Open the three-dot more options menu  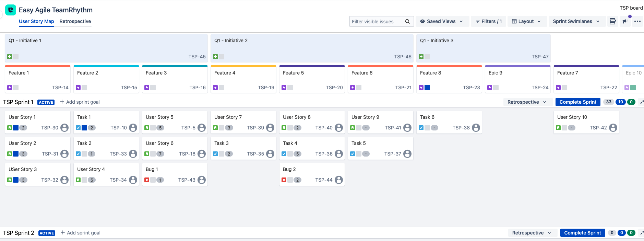coord(637,21)
